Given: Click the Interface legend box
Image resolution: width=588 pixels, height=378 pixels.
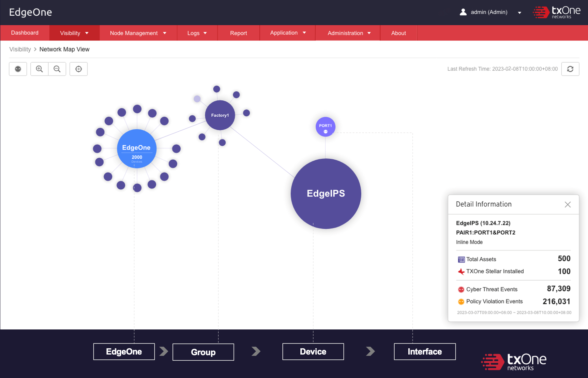Looking at the screenshot, I should [x=425, y=352].
